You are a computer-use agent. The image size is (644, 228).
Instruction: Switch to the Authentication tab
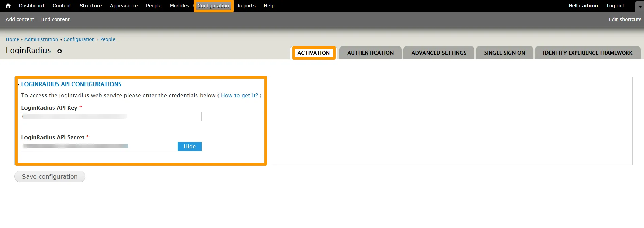370,53
